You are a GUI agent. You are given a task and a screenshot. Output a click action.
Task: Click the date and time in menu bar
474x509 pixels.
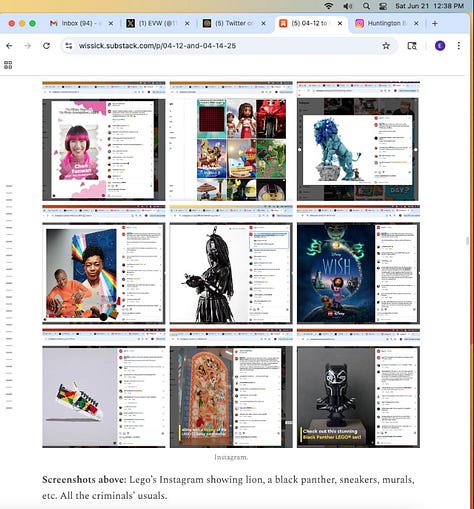[429, 6]
